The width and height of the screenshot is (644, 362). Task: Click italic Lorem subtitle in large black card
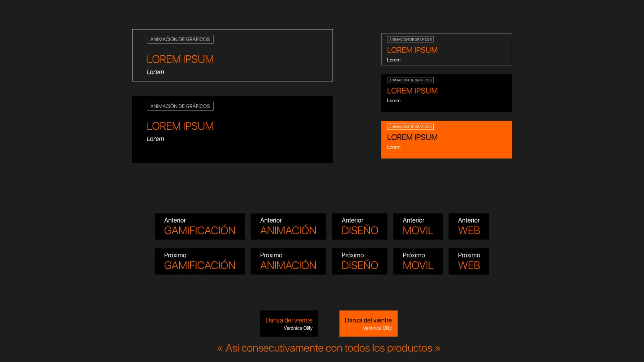(x=155, y=139)
